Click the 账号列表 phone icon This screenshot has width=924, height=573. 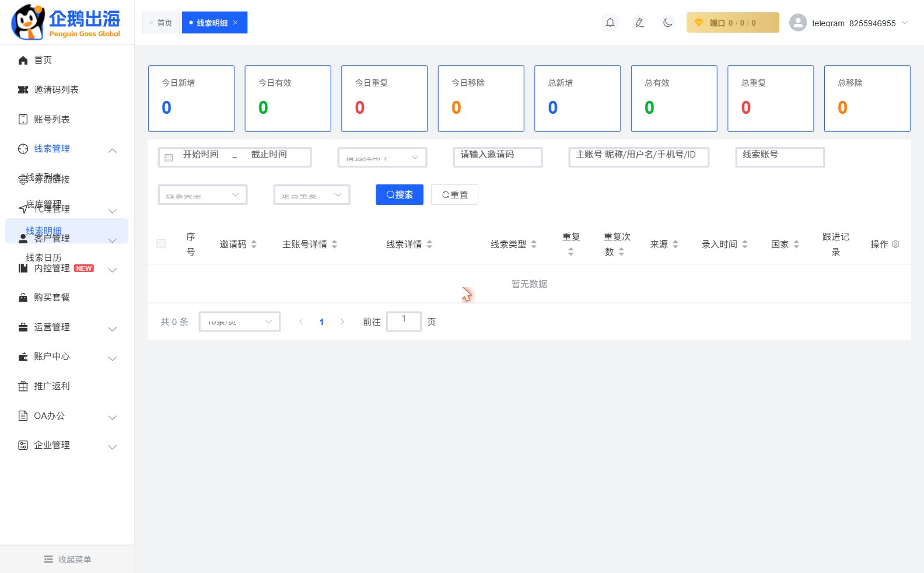23,120
